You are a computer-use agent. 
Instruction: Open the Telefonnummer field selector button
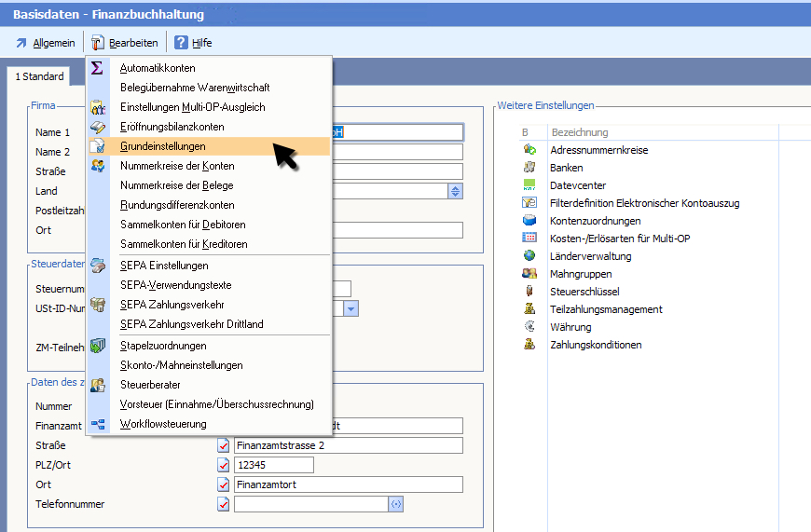tap(395, 504)
